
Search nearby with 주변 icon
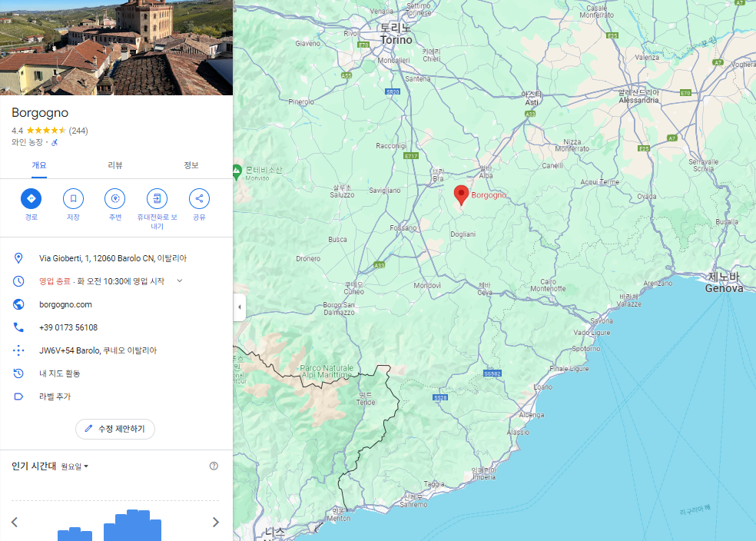[114, 199]
